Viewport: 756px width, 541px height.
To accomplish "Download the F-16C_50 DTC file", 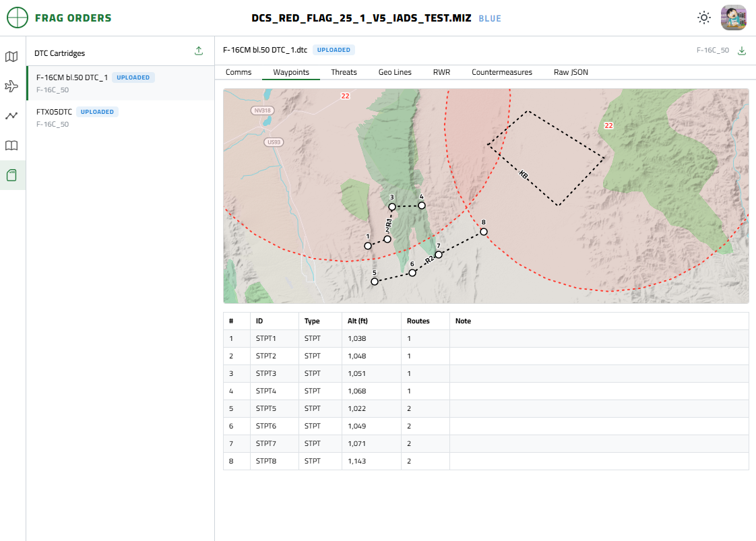I will [x=742, y=51].
